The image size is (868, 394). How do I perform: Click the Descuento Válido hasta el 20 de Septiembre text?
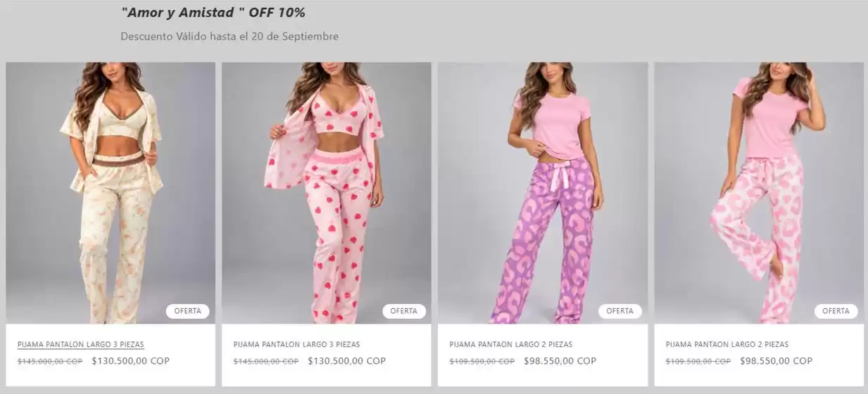click(229, 36)
